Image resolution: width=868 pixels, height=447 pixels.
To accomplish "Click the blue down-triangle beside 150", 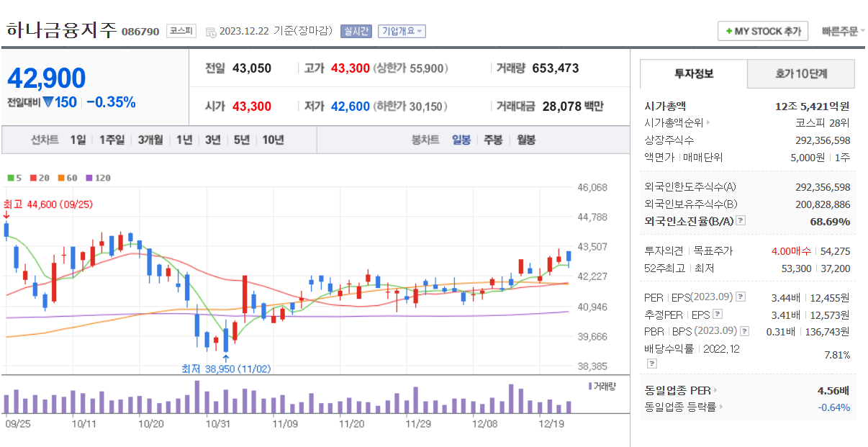I will pyautogui.click(x=48, y=102).
